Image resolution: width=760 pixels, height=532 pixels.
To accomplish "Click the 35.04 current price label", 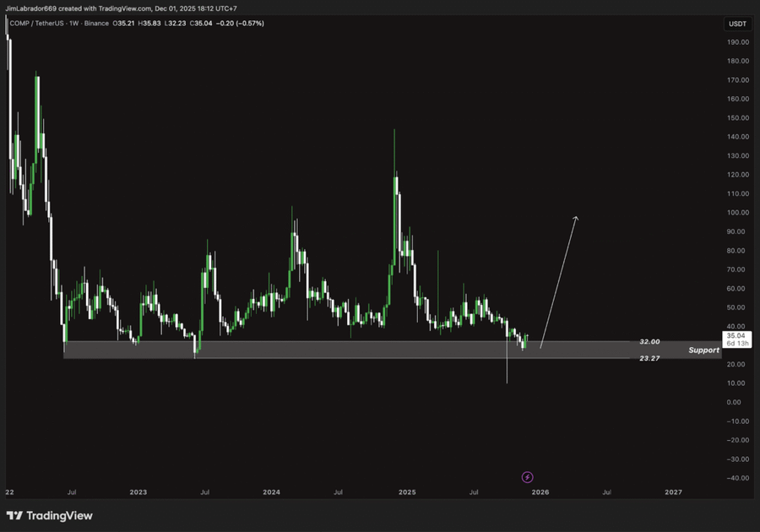I will (736, 336).
